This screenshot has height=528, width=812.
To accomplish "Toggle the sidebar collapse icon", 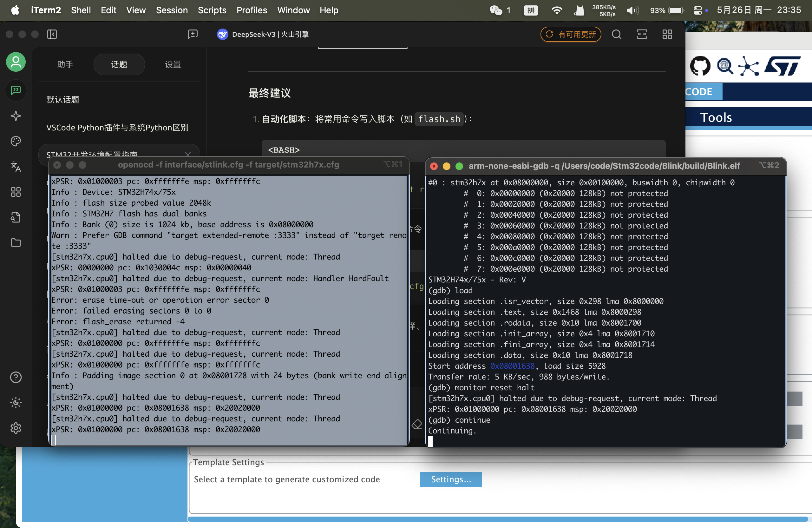I will (x=52, y=34).
